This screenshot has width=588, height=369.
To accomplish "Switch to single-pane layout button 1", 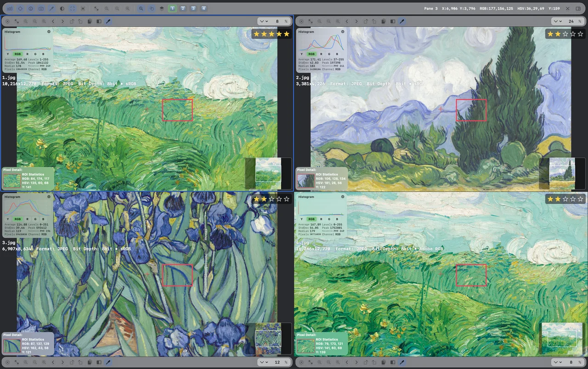I will tap(172, 8).
